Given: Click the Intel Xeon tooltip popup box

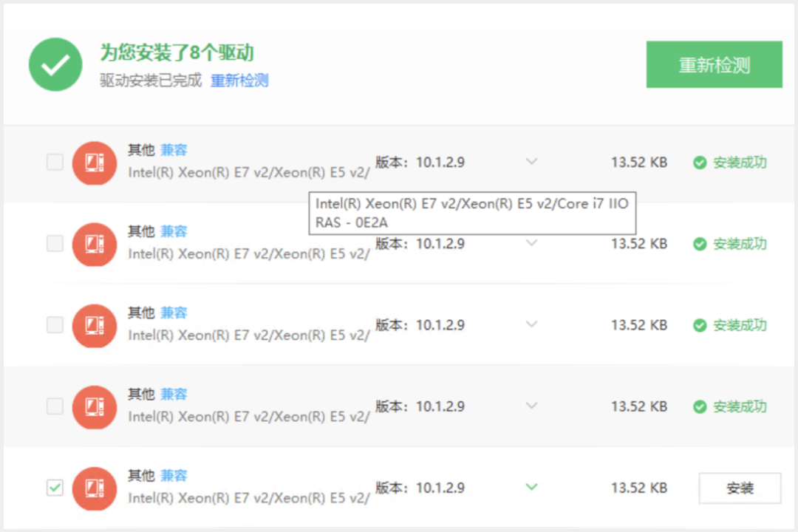Looking at the screenshot, I should pos(472,213).
